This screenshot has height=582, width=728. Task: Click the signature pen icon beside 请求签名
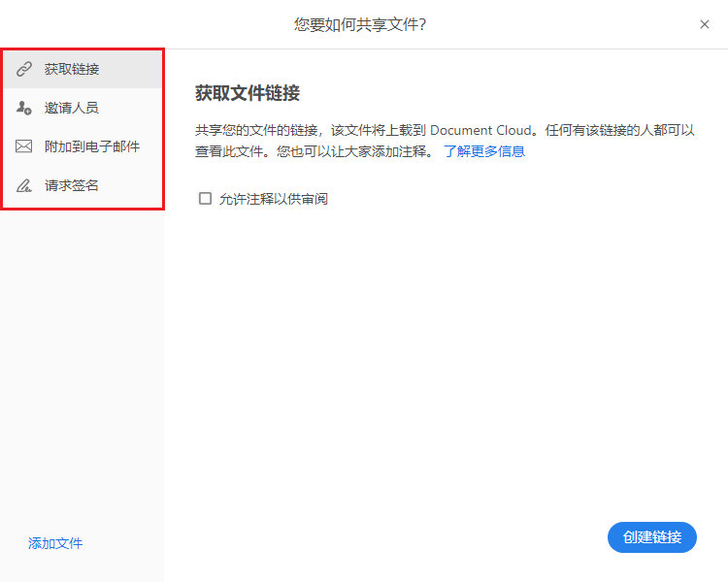(24, 185)
